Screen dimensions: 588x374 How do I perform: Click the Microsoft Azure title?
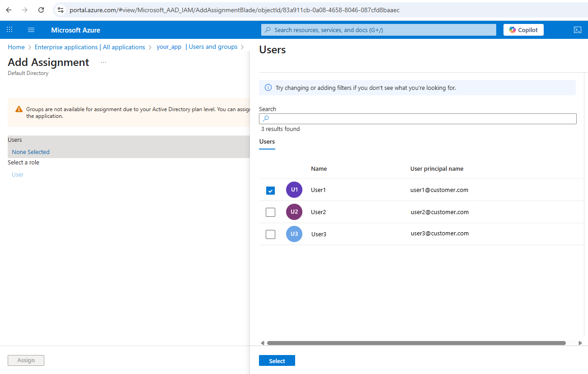click(75, 30)
